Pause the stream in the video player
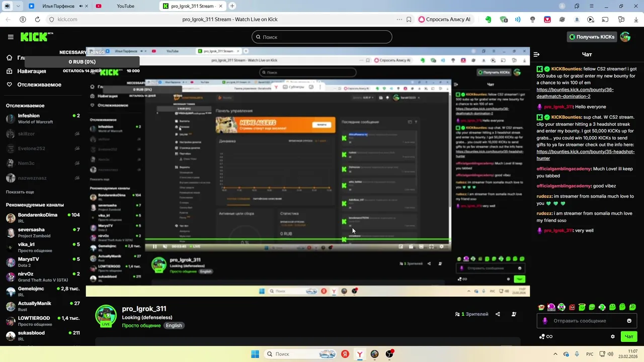 pyautogui.click(x=154, y=246)
